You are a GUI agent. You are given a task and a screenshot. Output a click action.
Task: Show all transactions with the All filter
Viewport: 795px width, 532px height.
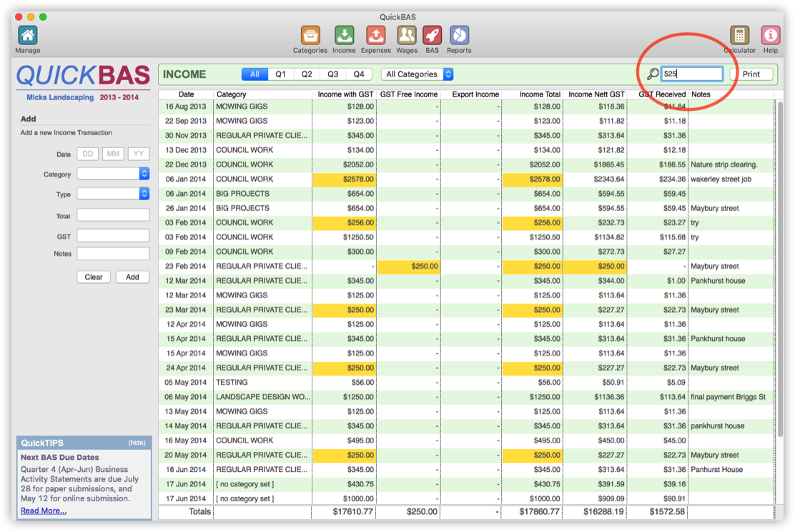pyautogui.click(x=254, y=74)
